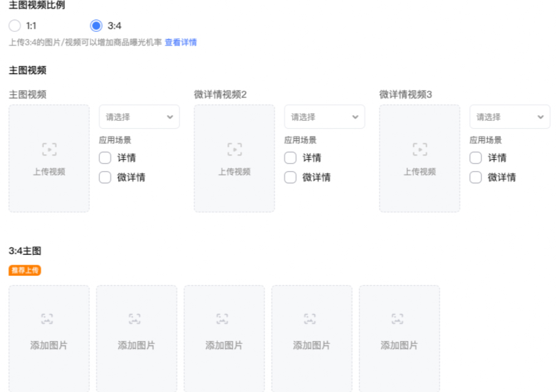Image resolution: width=556 pixels, height=392 pixels.
Task: Enable the 详情 checkbox under 主图视频
Action: click(105, 157)
